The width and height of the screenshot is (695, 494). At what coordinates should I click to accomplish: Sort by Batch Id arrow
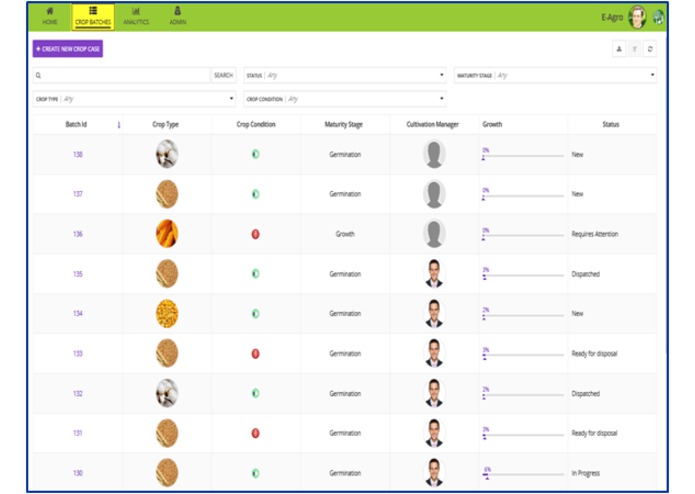pyautogui.click(x=119, y=125)
